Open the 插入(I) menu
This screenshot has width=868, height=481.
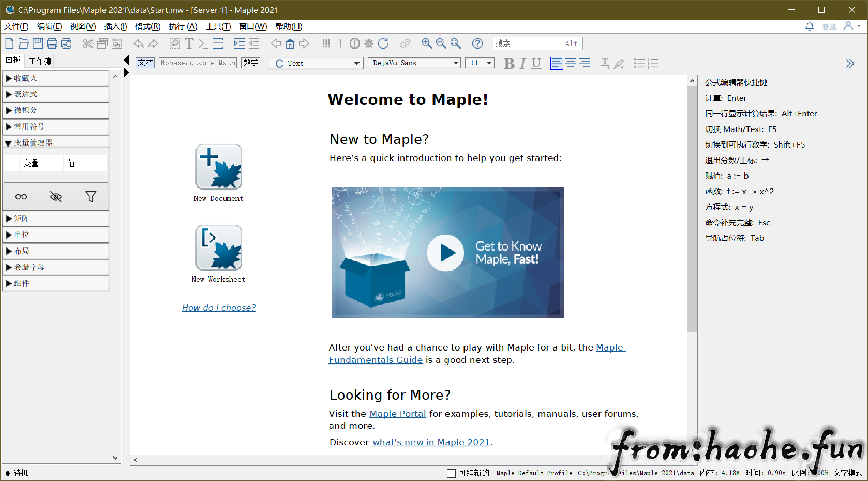115,26
